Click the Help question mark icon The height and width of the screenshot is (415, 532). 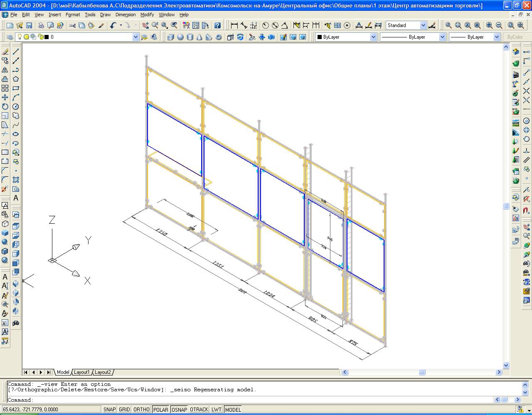[x=217, y=25]
